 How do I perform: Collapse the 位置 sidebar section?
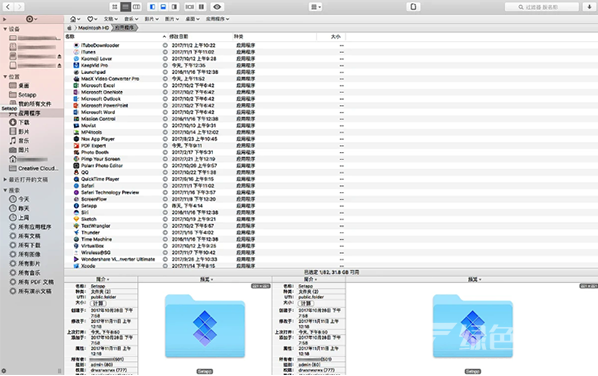[5, 77]
